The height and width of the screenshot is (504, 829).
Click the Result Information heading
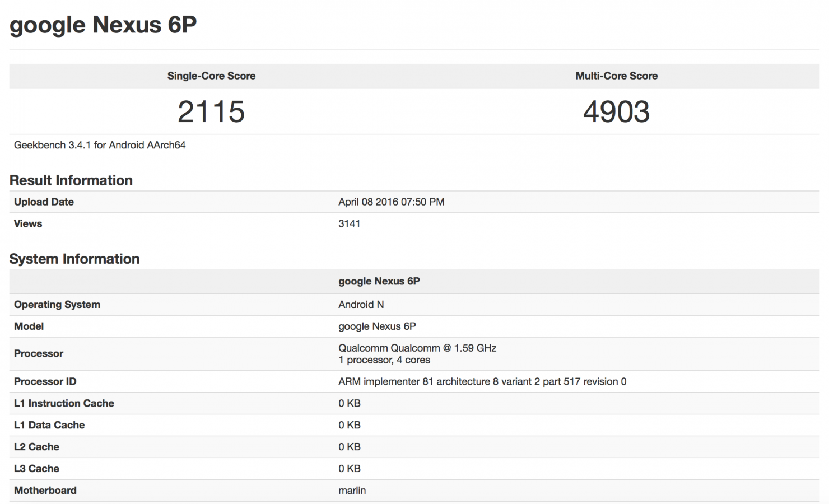tap(71, 180)
